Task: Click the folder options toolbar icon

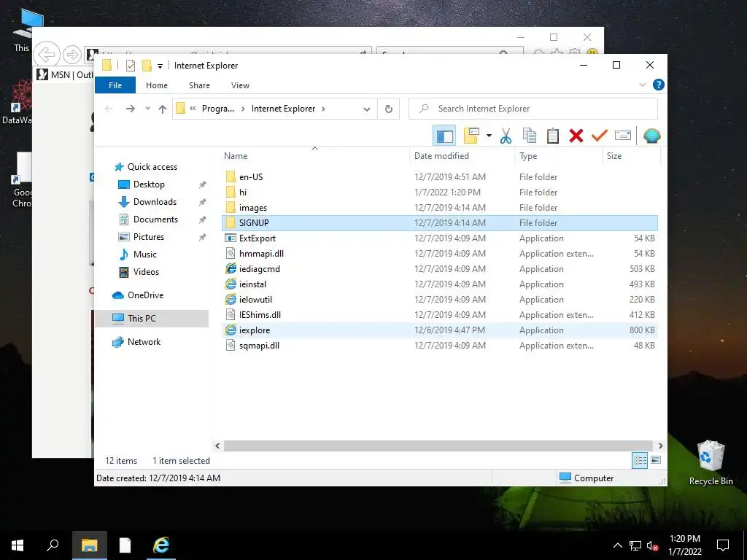Action: tap(471, 136)
